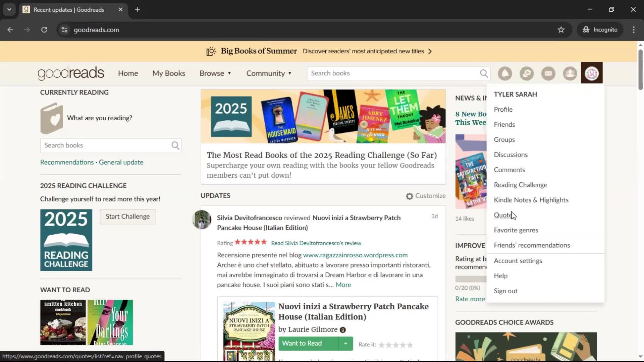Screen dimensions: 644x362
Task: View site information icon in address bar
Action: [x=64, y=30]
